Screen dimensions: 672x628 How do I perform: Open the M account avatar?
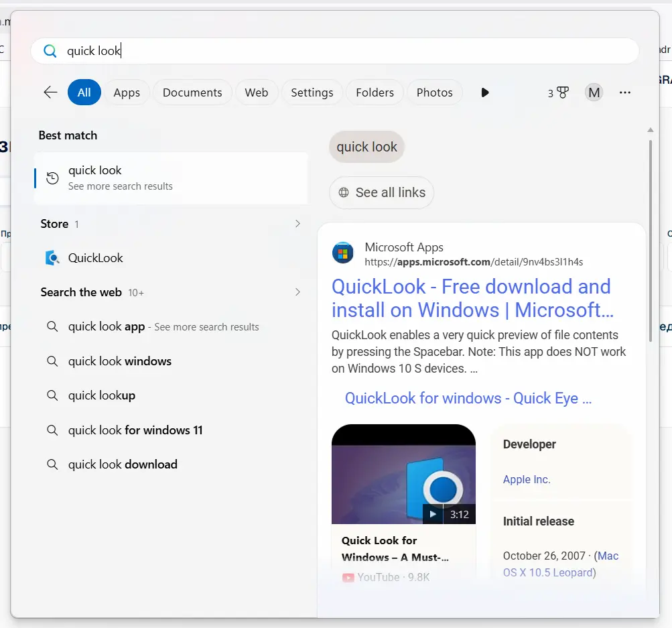pos(594,92)
